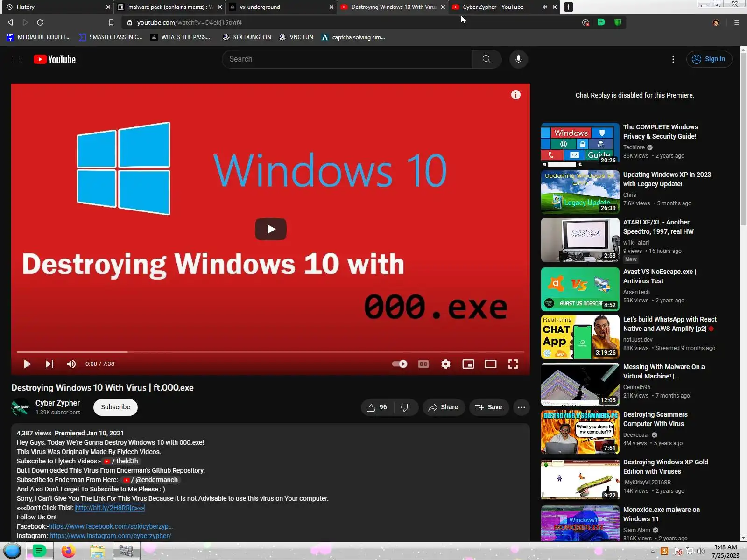Open the captcha solving sim bookmark
Viewport: 747px width, 560px height.
coord(353,37)
